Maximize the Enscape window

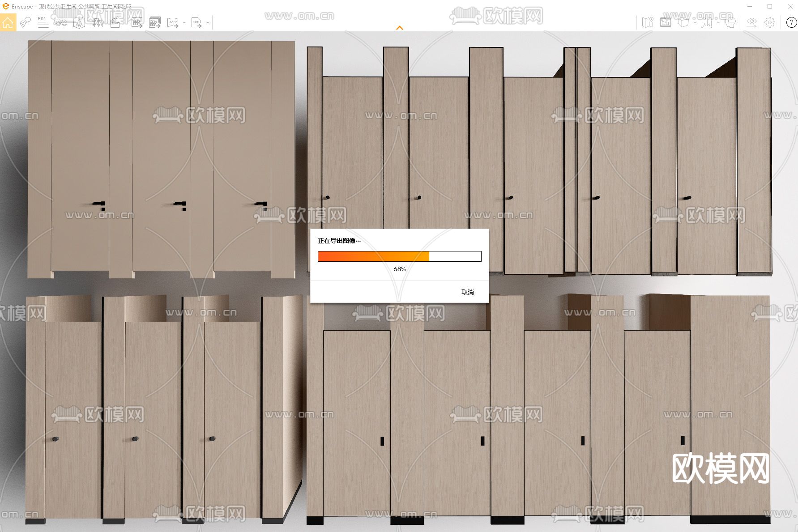pyautogui.click(x=770, y=6)
